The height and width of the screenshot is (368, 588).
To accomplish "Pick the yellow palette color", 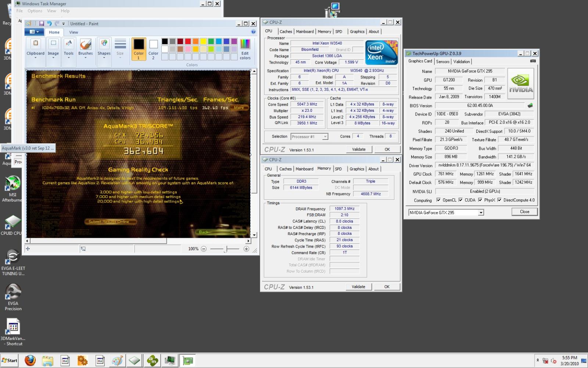I will [x=203, y=41].
